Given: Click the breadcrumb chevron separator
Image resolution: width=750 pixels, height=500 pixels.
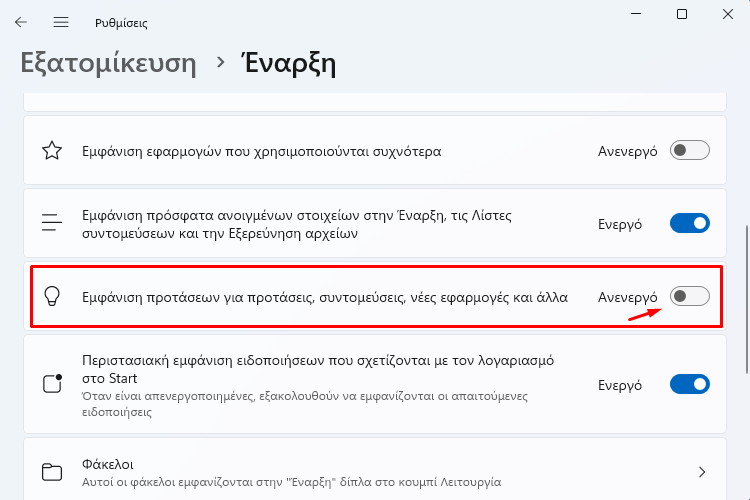Looking at the screenshot, I should 220,62.
